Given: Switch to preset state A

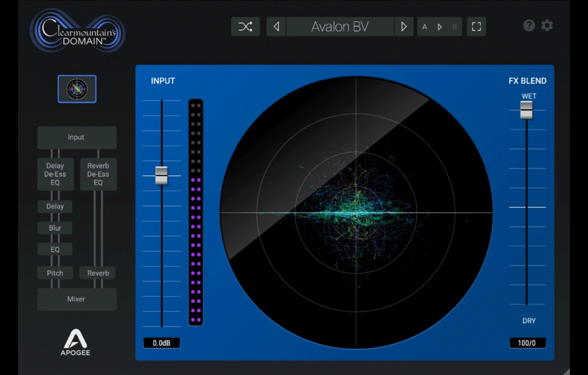Looking at the screenshot, I should tap(425, 27).
